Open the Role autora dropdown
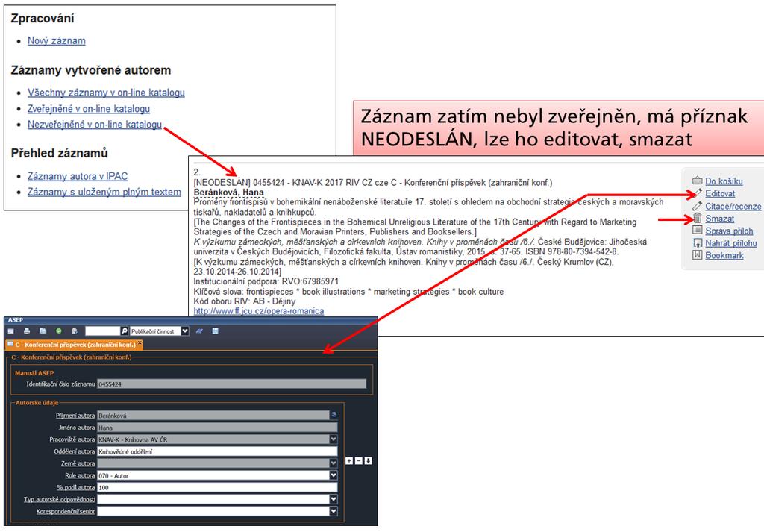 (334, 475)
